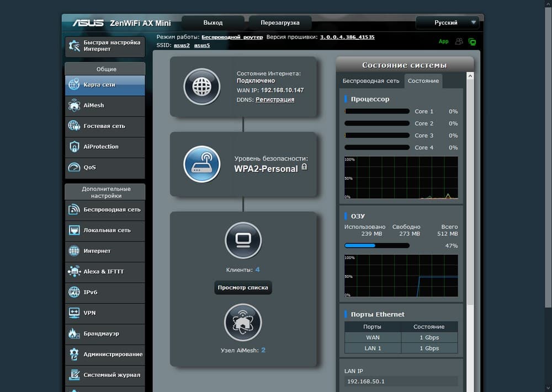Open AiProtection shield icon
552x392 pixels.
click(x=74, y=147)
